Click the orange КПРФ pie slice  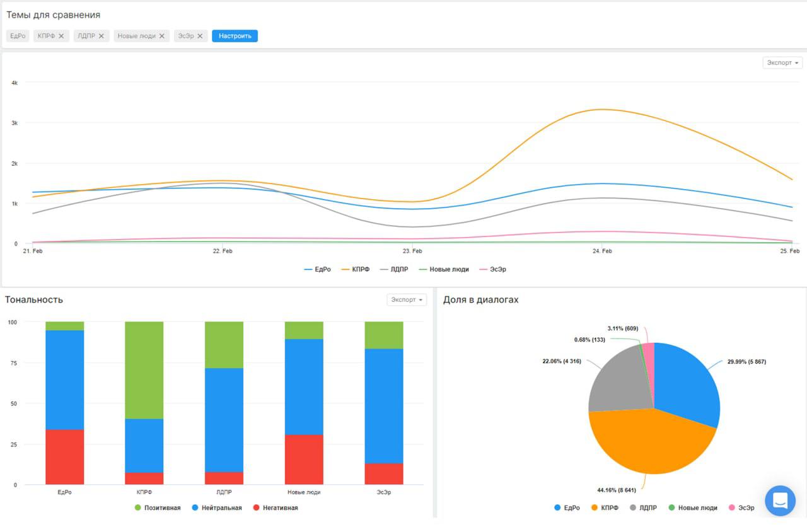coord(649,444)
